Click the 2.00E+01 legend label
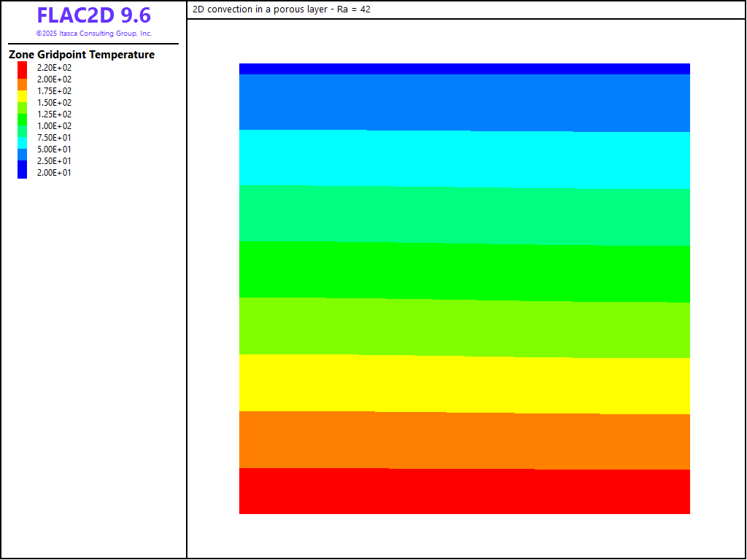Image resolution: width=747 pixels, height=560 pixels. point(54,173)
